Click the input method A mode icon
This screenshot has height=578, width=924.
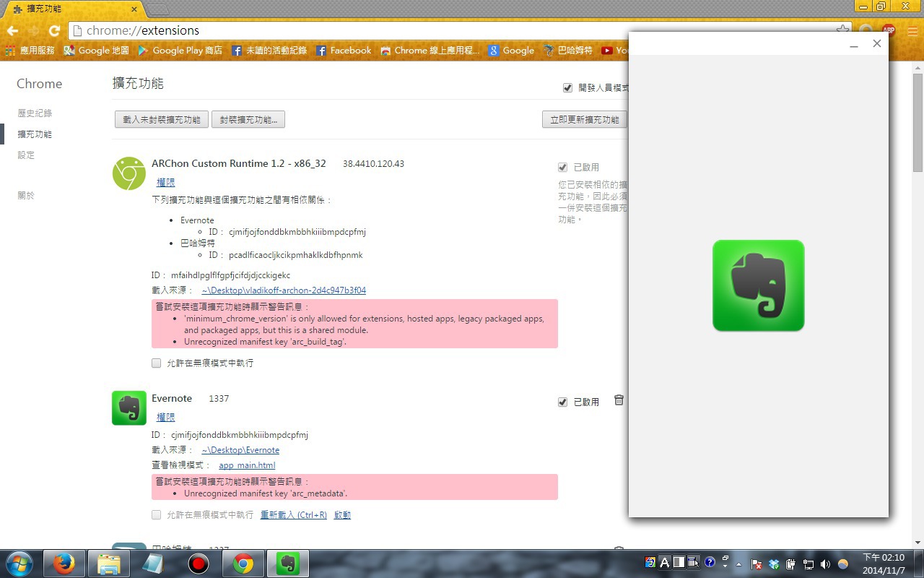665,561
